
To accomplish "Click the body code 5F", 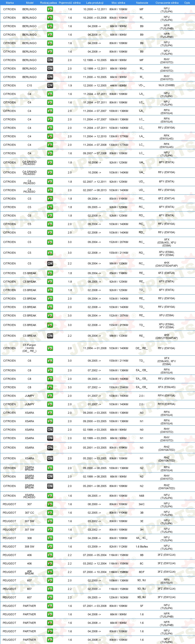I will click(141, 606).
